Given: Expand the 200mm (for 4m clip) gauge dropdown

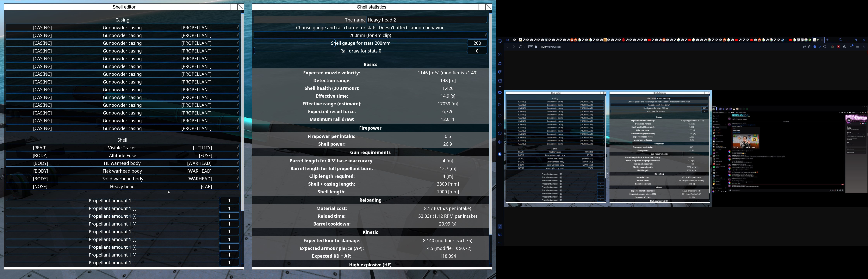Looking at the screenshot, I should coord(370,35).
